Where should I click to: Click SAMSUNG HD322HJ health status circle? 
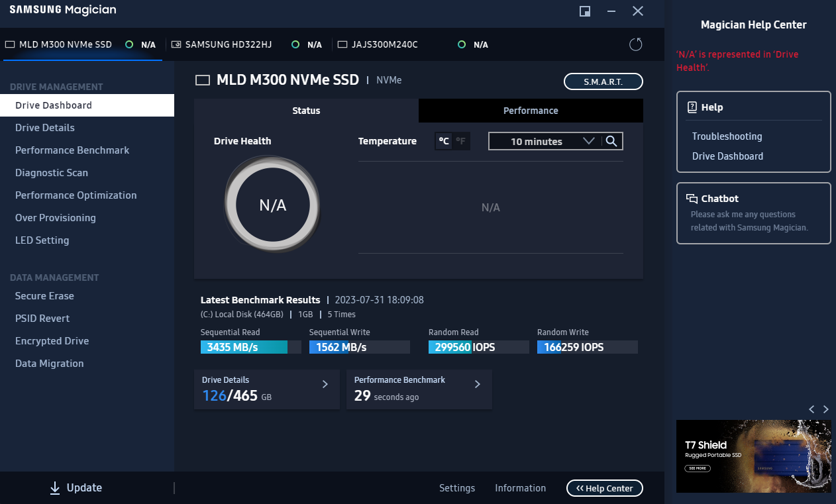point(295,44)
